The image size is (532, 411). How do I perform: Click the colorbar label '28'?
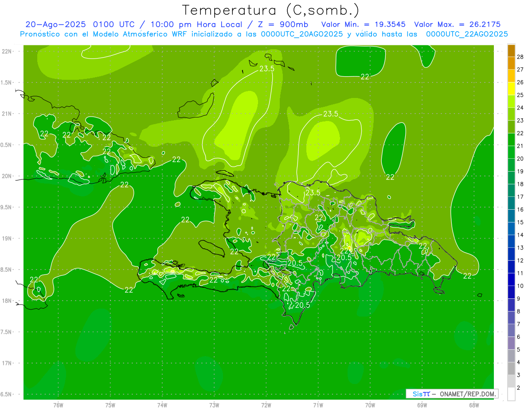(520, 57)
